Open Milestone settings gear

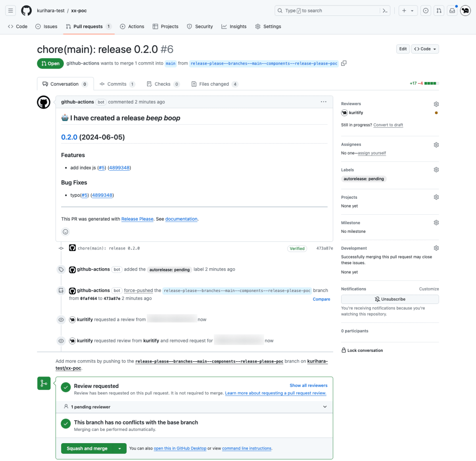point(436,223)
